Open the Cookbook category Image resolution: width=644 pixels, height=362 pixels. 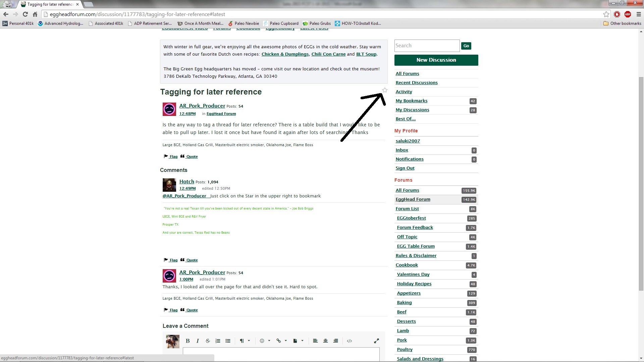click(407, 265)
